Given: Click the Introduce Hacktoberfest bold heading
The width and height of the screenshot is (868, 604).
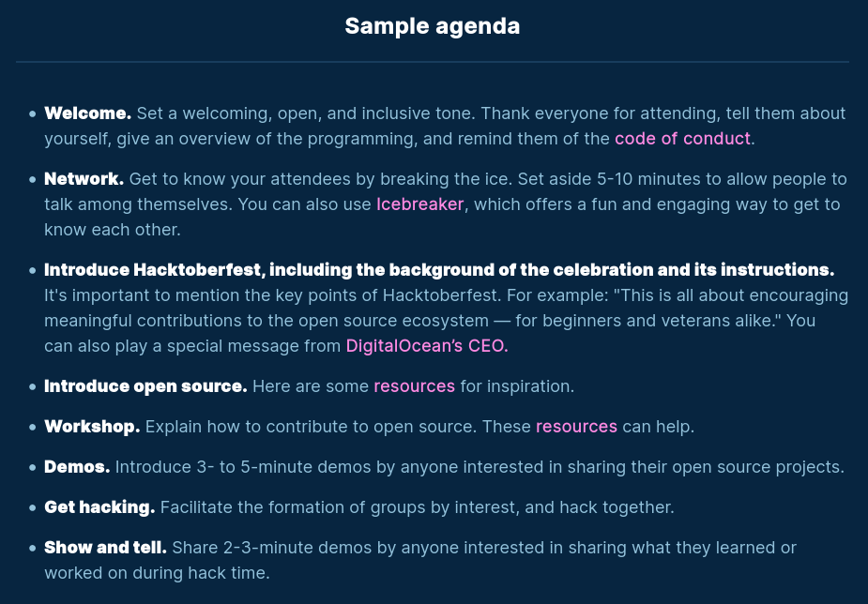Looking at the screenshot, I should [439, 269].
